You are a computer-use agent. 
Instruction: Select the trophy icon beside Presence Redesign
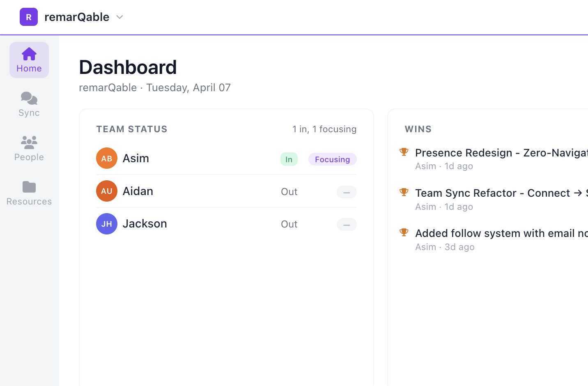[x=404, y=152]
